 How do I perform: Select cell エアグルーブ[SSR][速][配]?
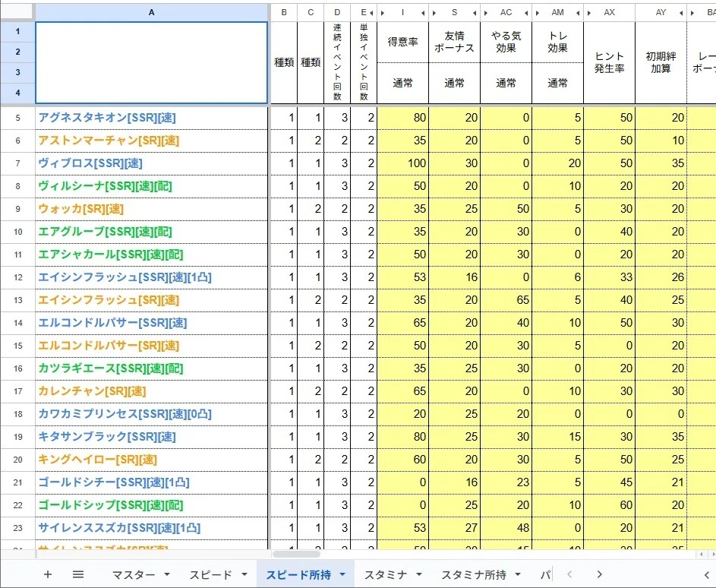152,232
